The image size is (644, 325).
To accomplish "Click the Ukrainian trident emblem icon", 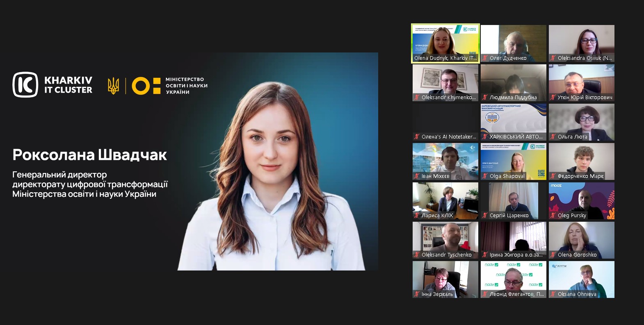I will [x=113, y=86].
